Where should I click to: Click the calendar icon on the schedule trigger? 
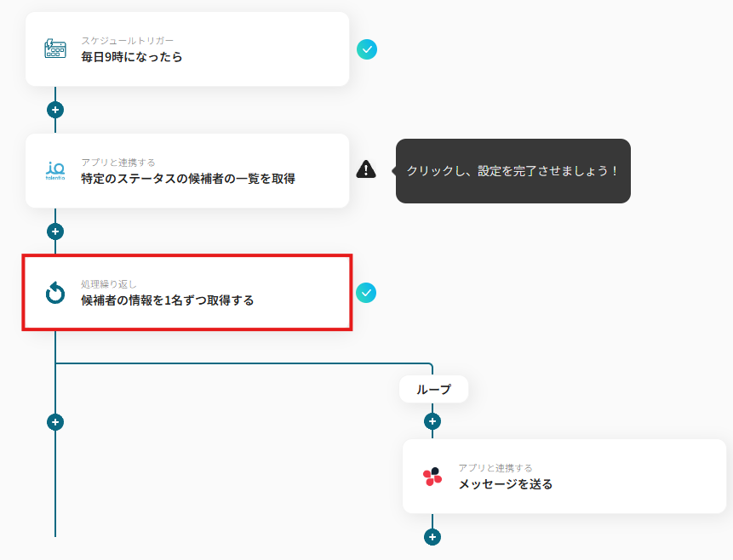55,49
